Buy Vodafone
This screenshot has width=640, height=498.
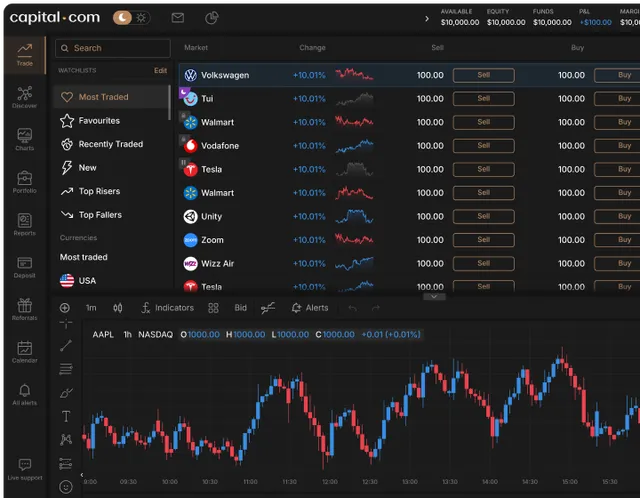[x=617, y=146]
